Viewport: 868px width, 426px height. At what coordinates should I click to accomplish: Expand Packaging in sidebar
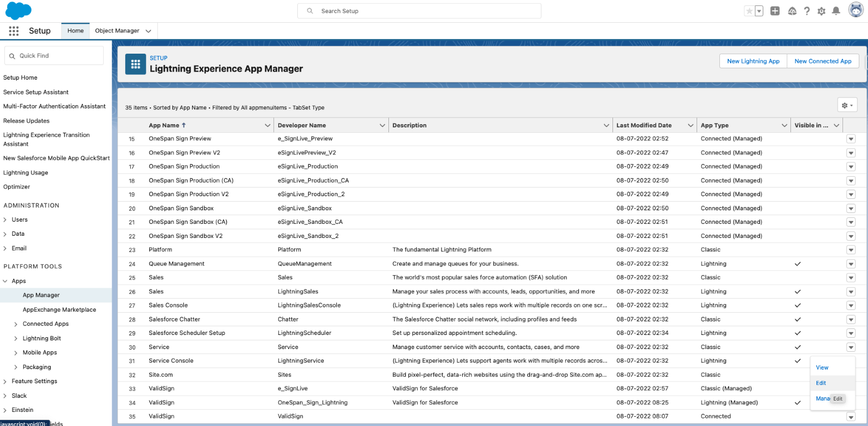tap(16, 367)
